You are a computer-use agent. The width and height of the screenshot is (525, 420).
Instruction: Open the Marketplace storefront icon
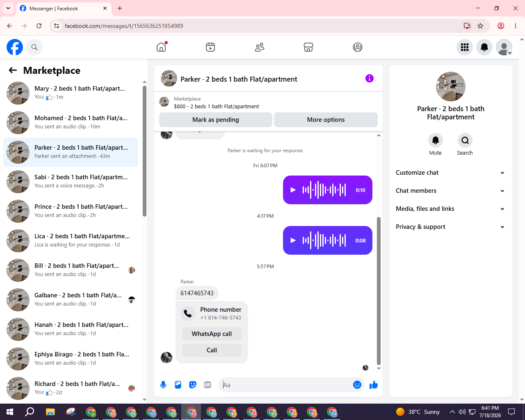[308, 47]
